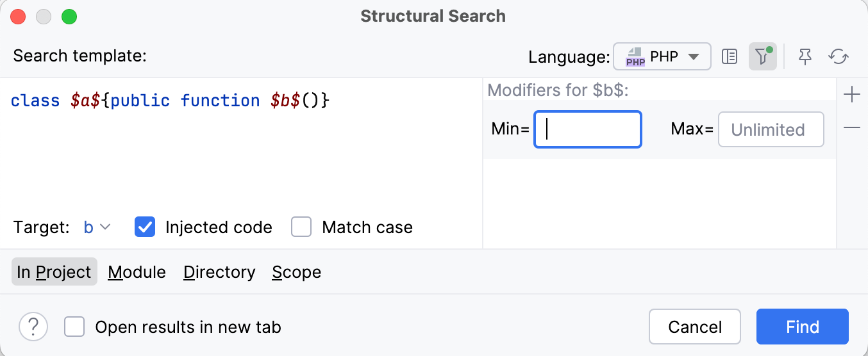Select the Module scope tab
This screenshot has height=356, width=868.
coord(137,272)
